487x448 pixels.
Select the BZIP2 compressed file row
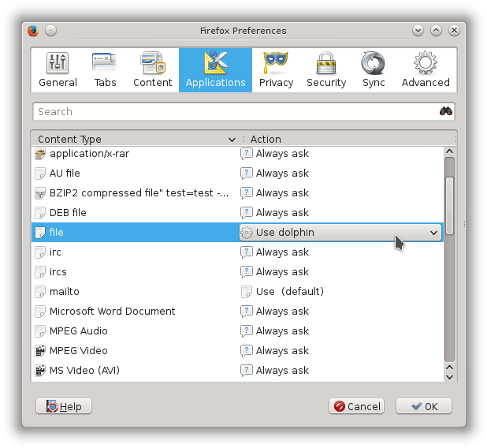238,192
